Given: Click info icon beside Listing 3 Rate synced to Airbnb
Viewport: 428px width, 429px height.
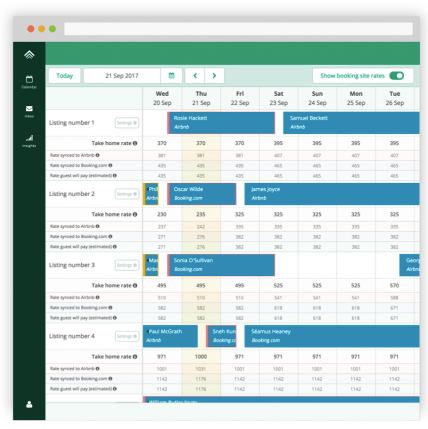Looking at the screenshot, I should tap(98, 297).
